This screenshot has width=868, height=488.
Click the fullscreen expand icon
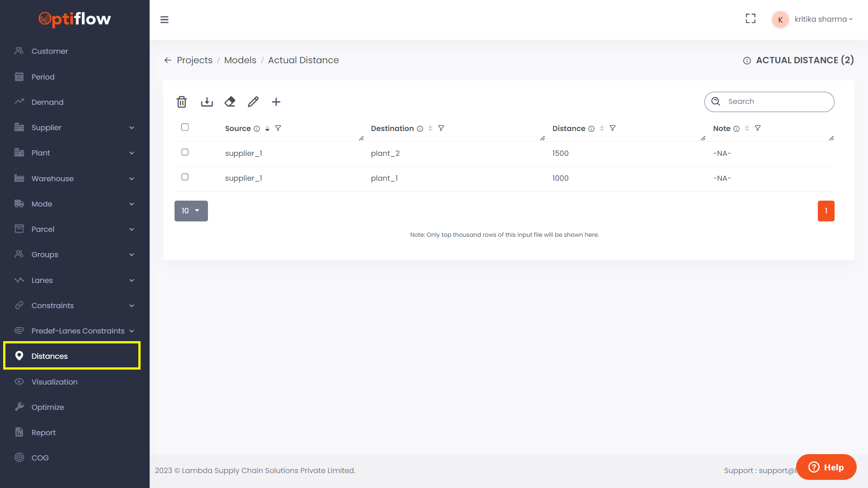(x=750, y=19)
